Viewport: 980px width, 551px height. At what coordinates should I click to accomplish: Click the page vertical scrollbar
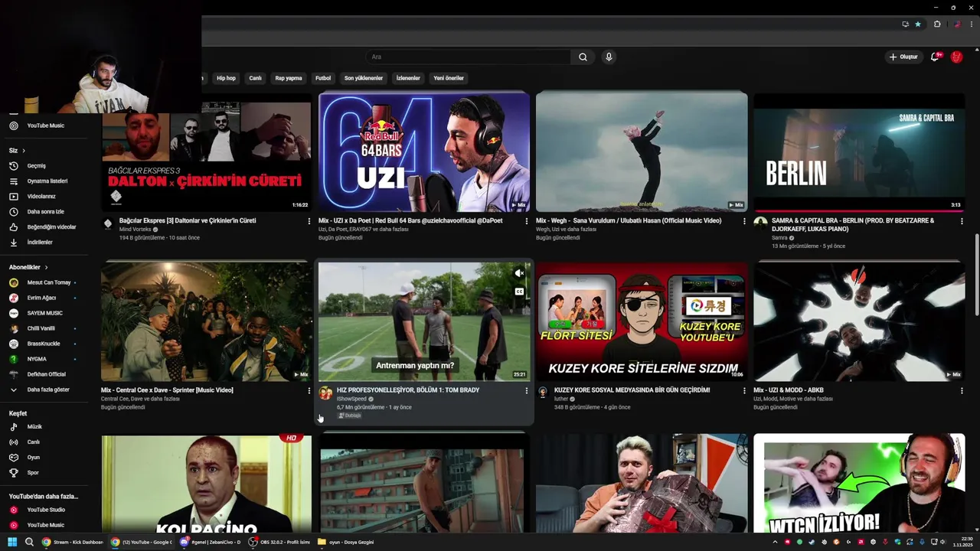[976, 275]
